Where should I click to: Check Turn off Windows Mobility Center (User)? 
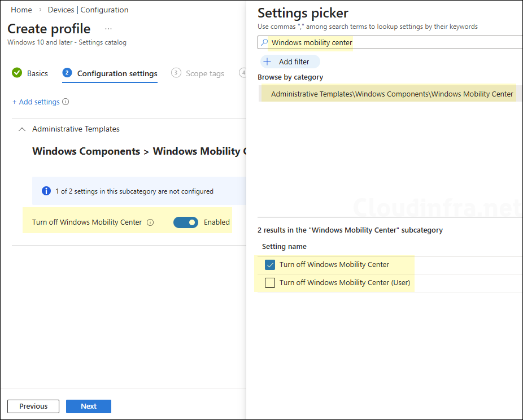pyautogui.click(x=270, y=282)
